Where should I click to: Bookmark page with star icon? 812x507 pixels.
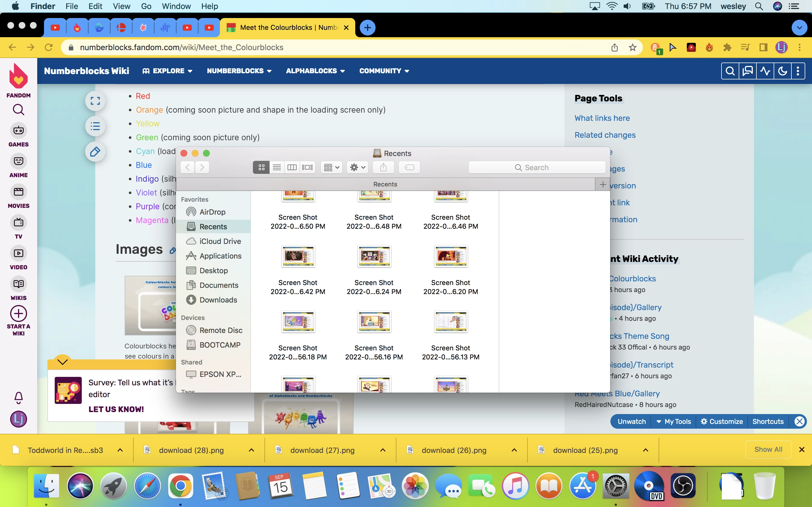click(632, 47)
